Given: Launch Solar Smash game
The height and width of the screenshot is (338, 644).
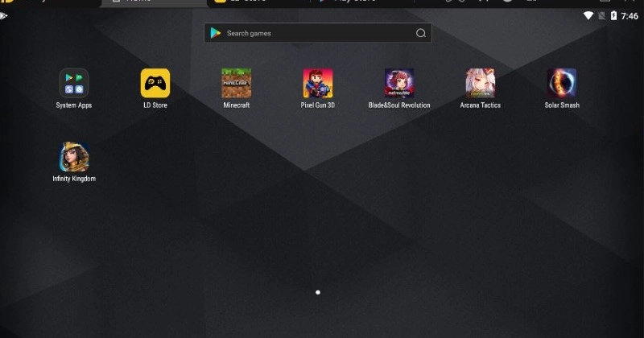Looking at the screenshot, I should tap(562, 83).
